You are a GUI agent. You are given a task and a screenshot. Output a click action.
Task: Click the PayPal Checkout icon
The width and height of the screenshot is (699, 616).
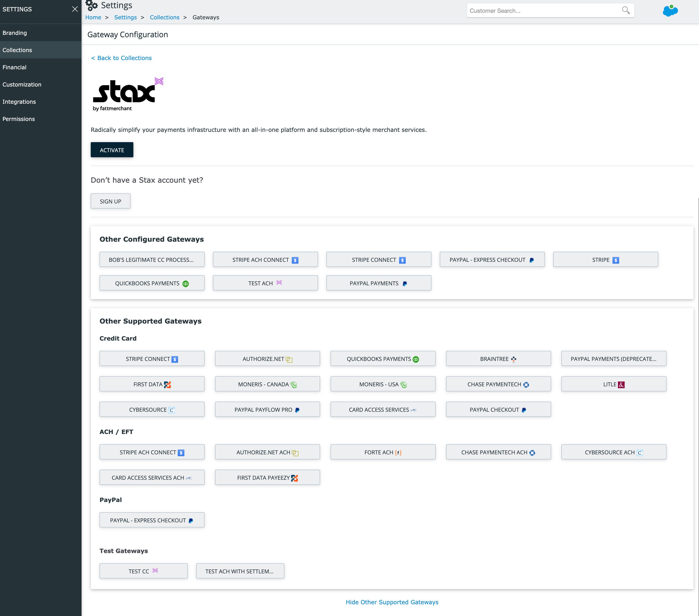click(x=524, y=410)
